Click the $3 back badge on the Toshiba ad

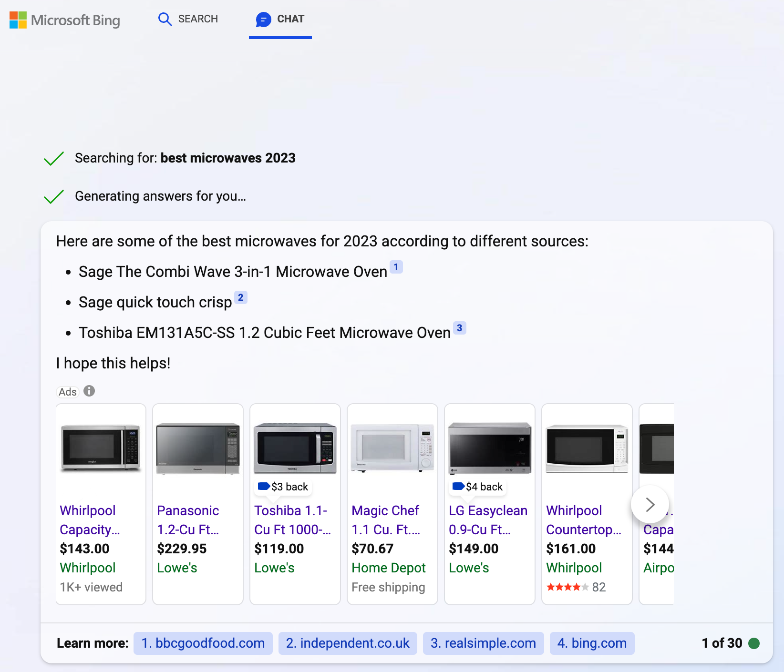click(x=283, y=486)
